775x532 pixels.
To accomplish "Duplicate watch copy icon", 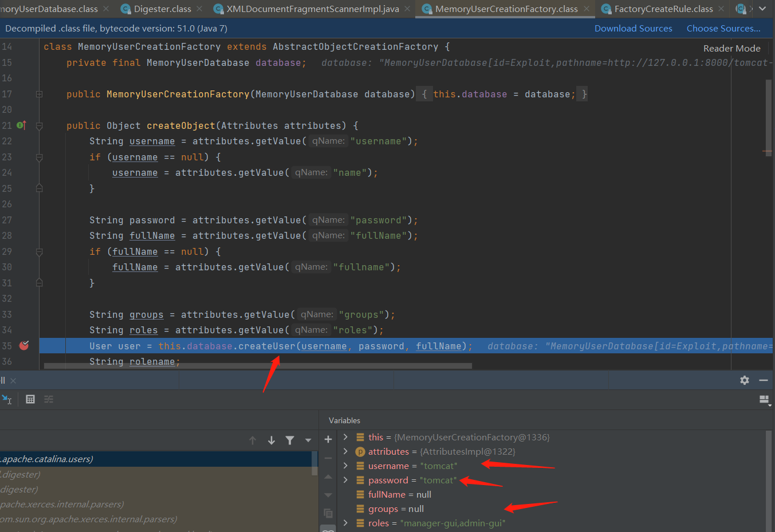I will click(328, 513).
